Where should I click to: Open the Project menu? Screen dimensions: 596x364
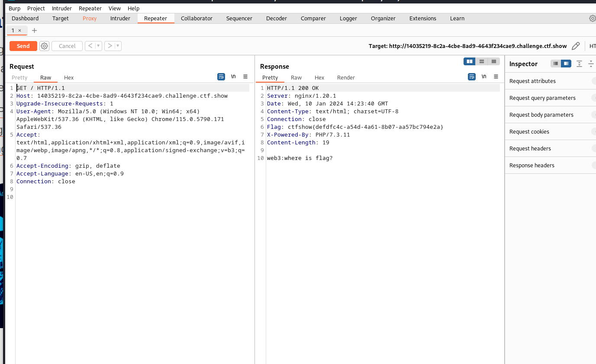pos(36,8)
